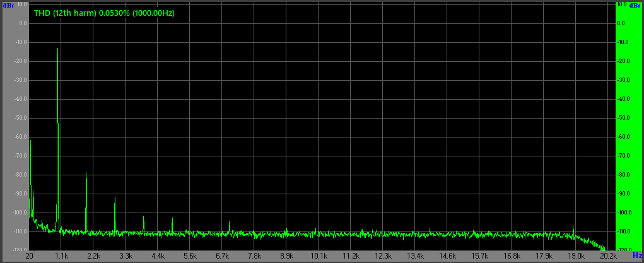Click the low-frequency peak near 20 Hz
The image size is (644, 263).
[30, 143]
